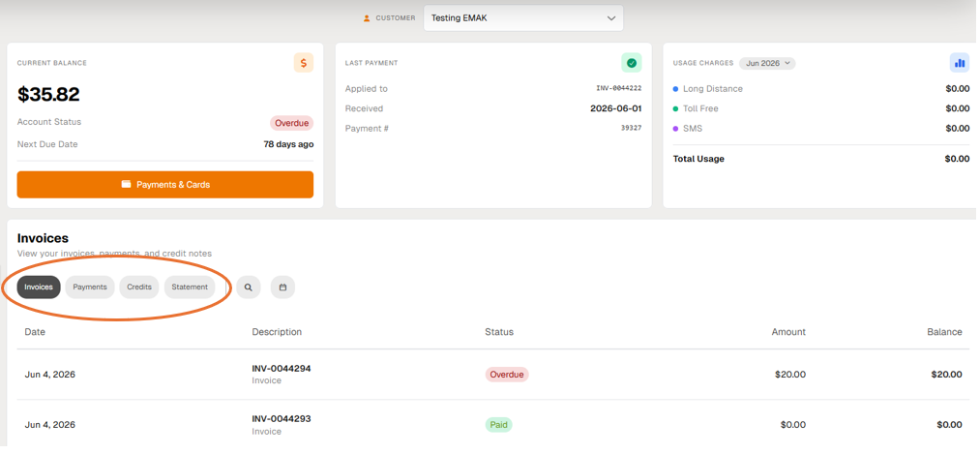The height and width of the screenshot is (454, 980).
Task: Switch to the Invoices tab
Action: coord(39,288)
